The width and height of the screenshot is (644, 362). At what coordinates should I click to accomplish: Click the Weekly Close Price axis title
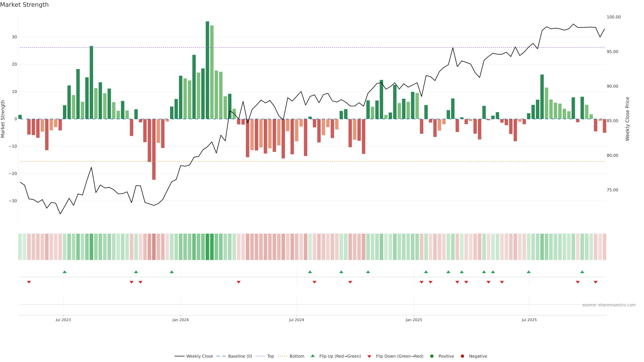click(628, 119)
